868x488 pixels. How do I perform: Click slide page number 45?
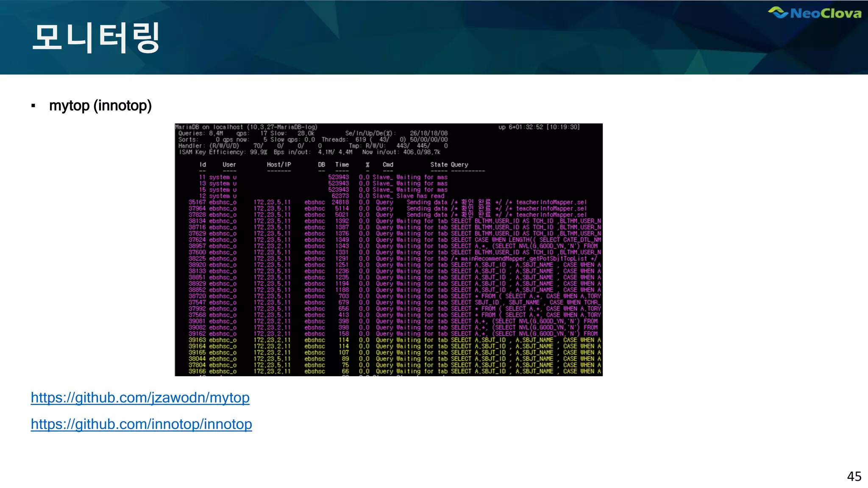[x=854, y=476]
